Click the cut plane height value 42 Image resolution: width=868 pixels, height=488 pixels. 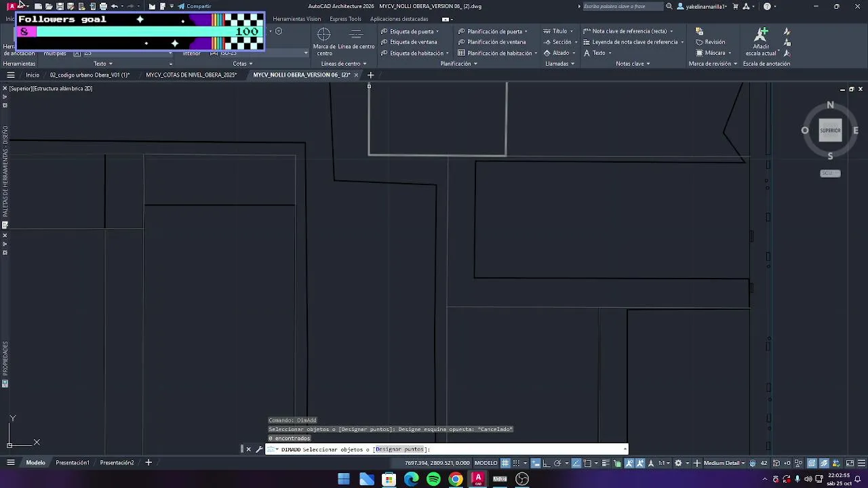764,463
